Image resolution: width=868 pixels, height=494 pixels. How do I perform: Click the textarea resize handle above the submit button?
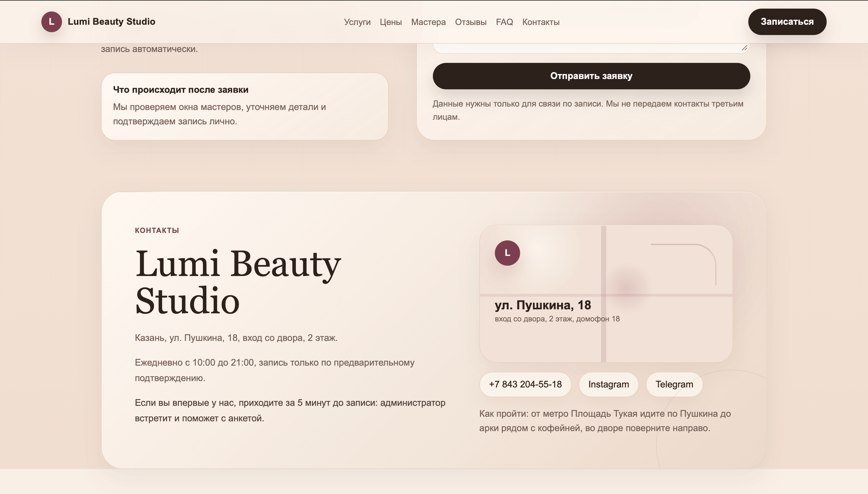tap(745, 48)
